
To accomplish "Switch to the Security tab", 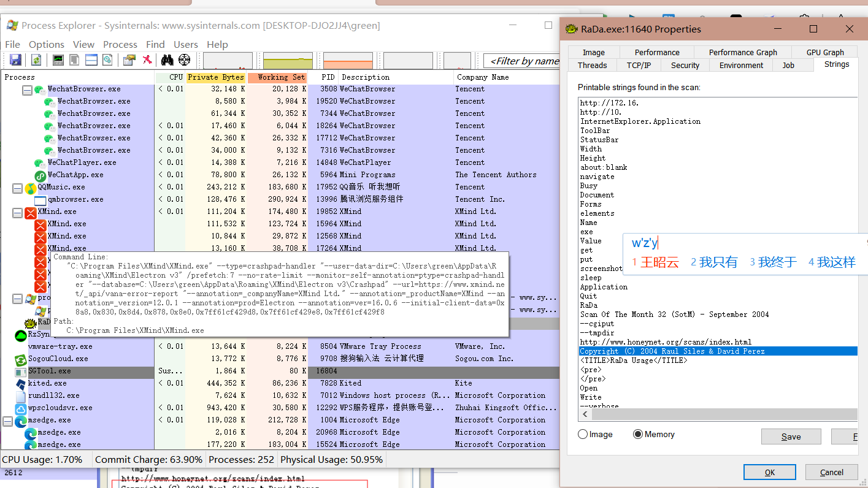I will (685, 65).
